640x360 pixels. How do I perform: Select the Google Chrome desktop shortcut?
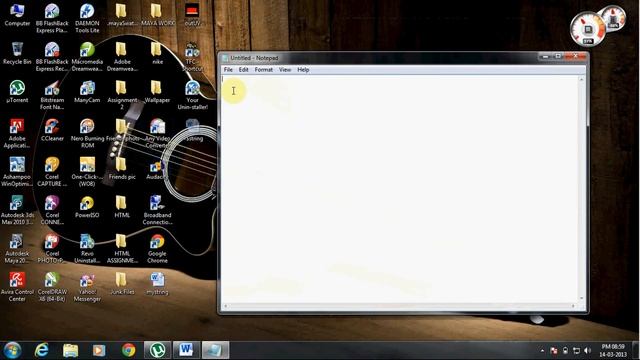(x=157, y=249)
